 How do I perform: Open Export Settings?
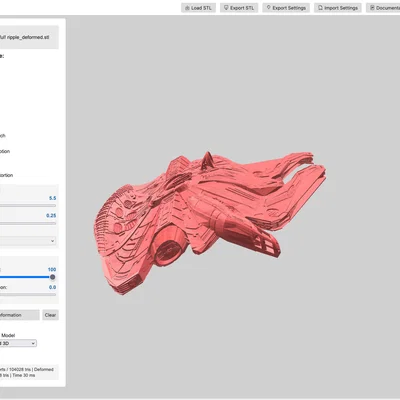tap(286, 8)
